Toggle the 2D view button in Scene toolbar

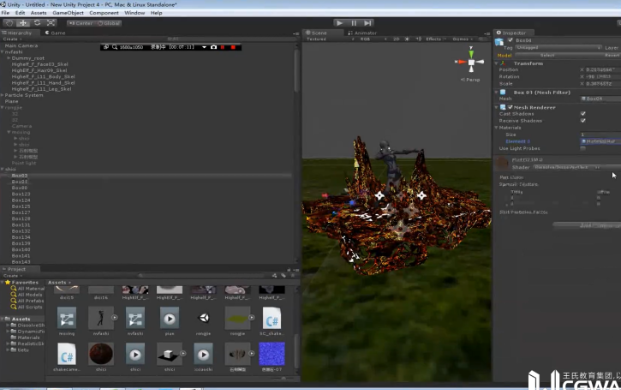pyautogui.click(x=396, y=39)
